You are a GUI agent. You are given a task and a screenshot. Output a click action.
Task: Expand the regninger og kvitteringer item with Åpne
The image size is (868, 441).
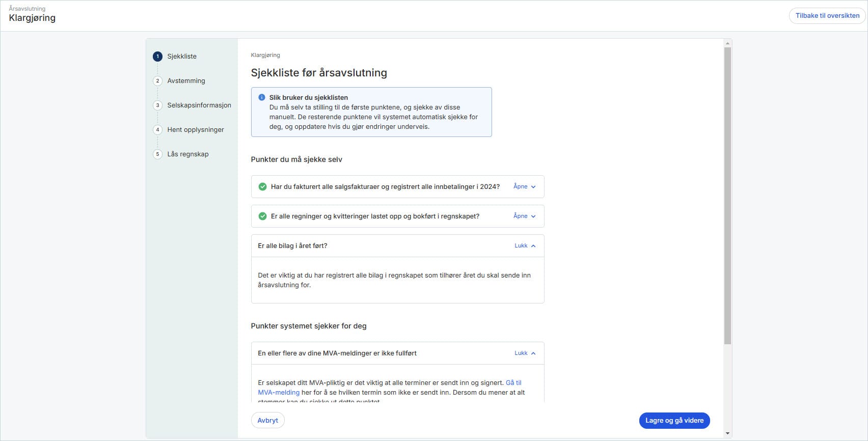click(524, 216)
